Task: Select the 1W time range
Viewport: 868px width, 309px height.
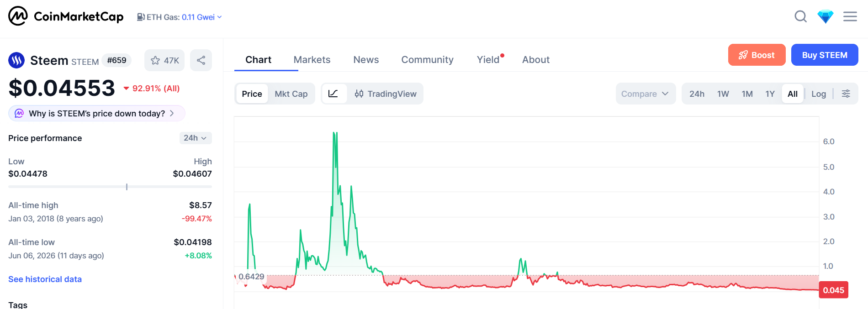Action: (723, 94)
